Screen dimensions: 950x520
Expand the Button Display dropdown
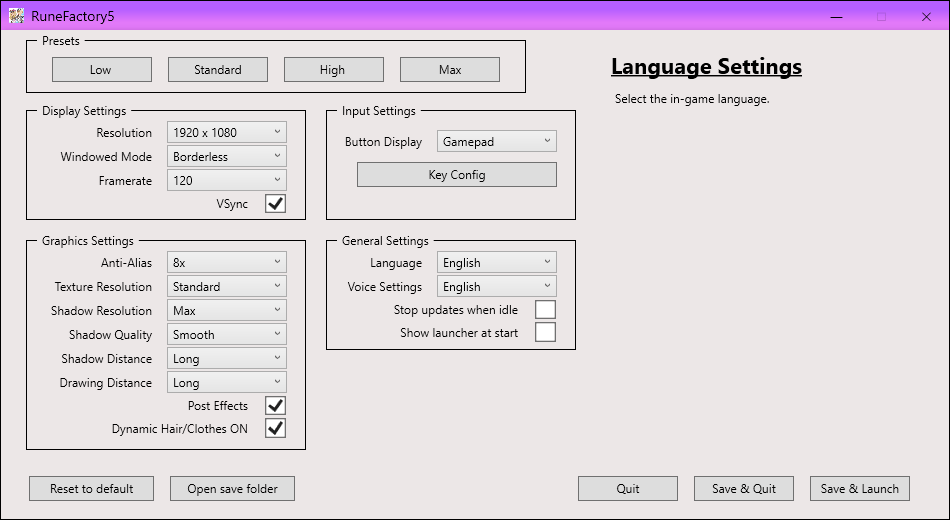pyautogui.click(x=496, y=142)
